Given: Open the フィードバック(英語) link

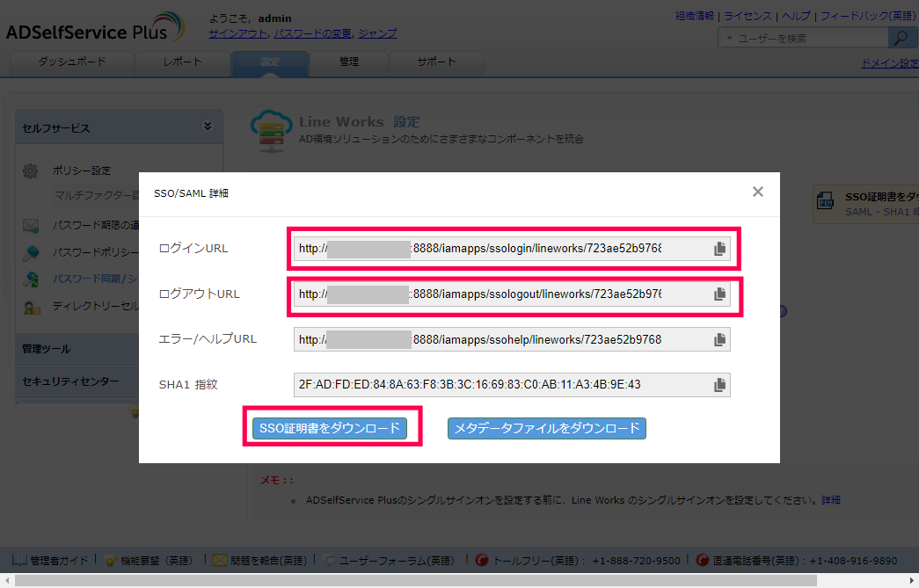Looking at the screenshot, I should click(x=868, y=16).
